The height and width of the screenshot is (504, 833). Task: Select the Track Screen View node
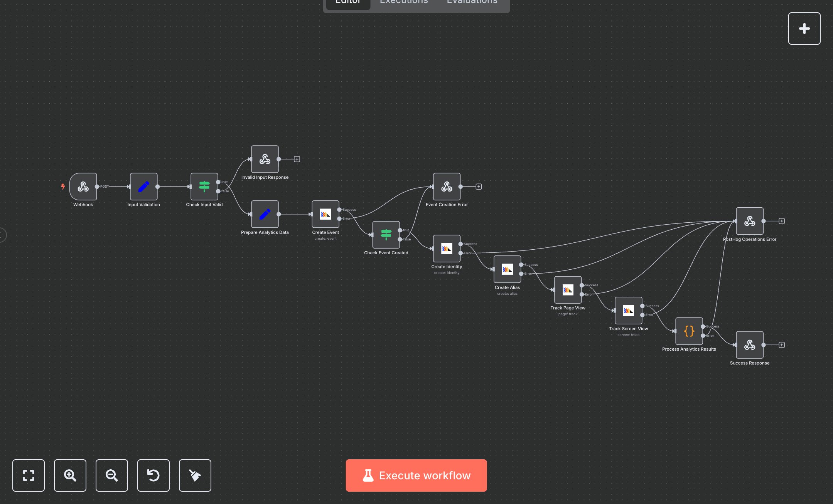[x=629, y=311]
